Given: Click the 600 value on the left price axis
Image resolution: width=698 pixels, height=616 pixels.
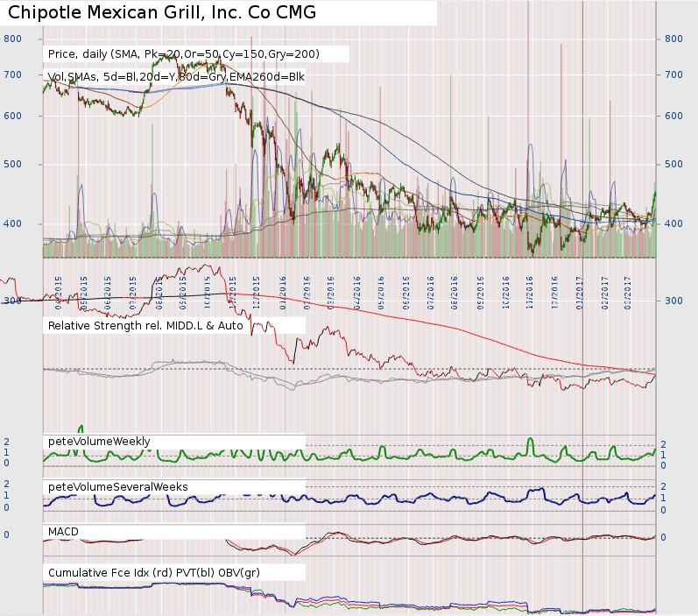Looking at the screenshot, I should coord(12,116).
